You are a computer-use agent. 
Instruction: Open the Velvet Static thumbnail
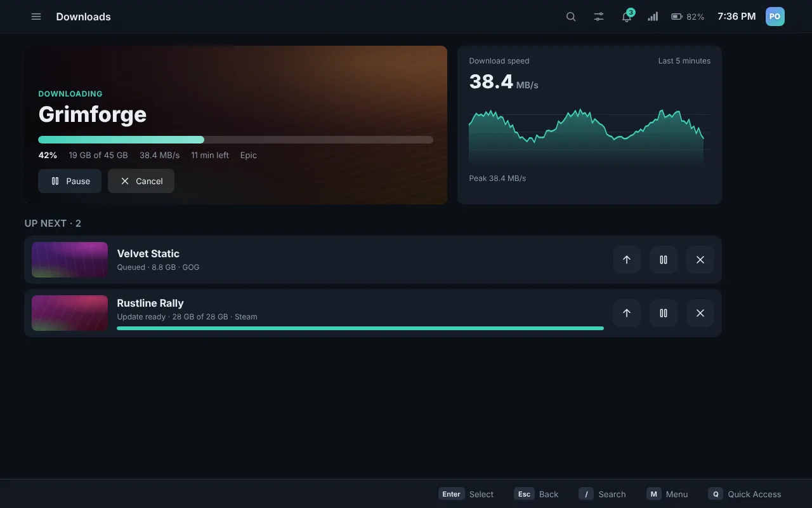tap(70, 260)
